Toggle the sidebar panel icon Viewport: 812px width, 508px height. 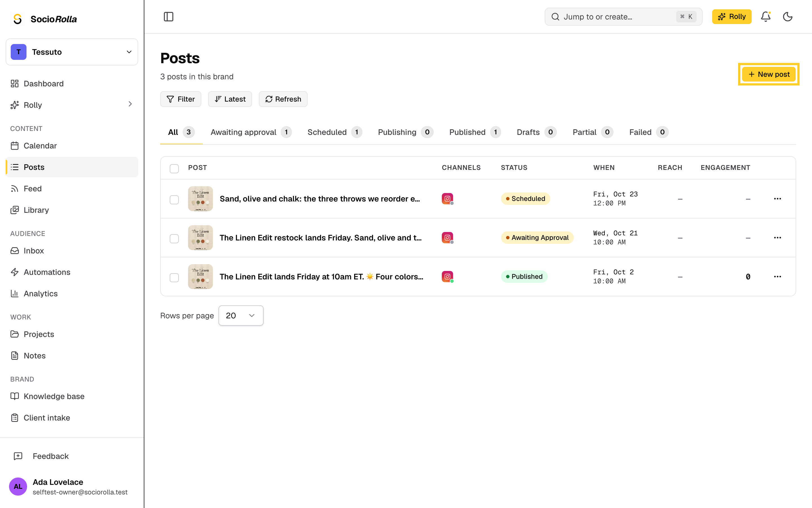pos(168,16)
